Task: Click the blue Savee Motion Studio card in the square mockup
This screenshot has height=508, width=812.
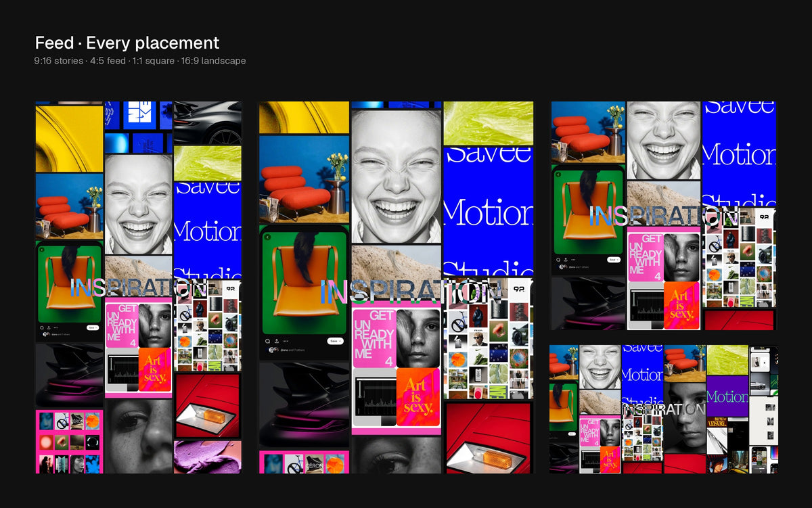Action: pyautogui.click(x=739, y=154)
